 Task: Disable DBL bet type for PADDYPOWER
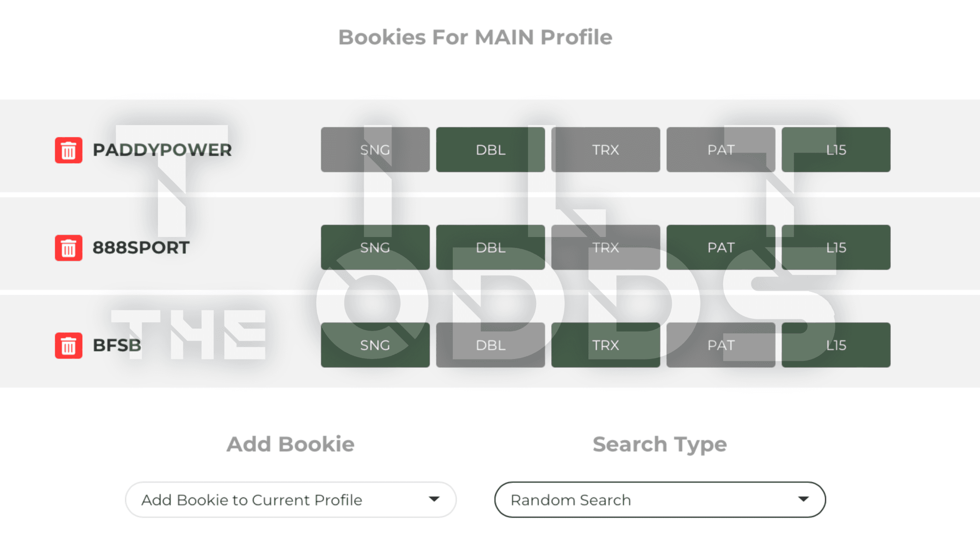point(490,150)
